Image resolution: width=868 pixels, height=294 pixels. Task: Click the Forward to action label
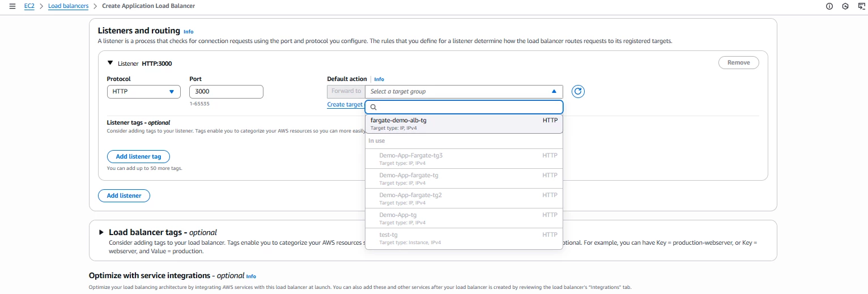pyautogui.click(x=346, y=91)
